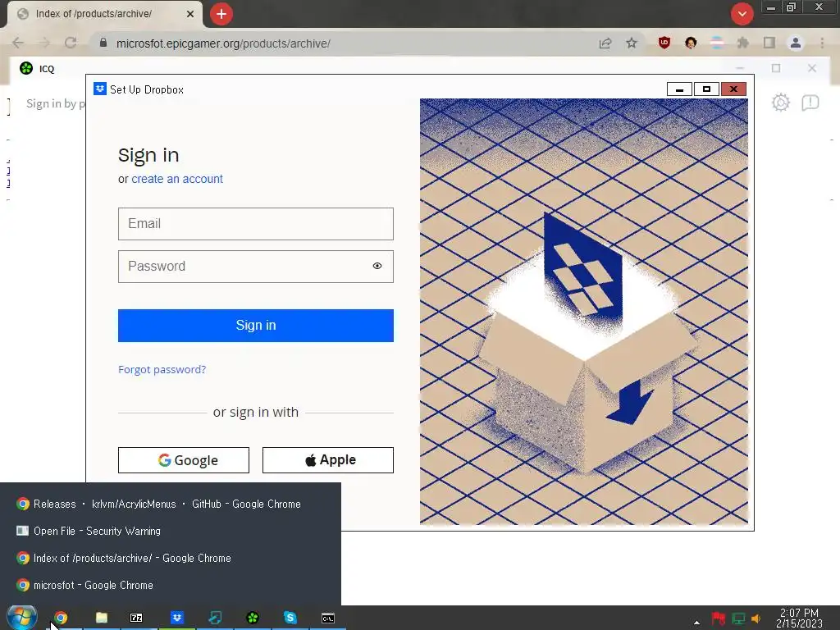The image size is (840, 630).
Task: Bookmark this page star icon
Action: click(x=632, y=43)
